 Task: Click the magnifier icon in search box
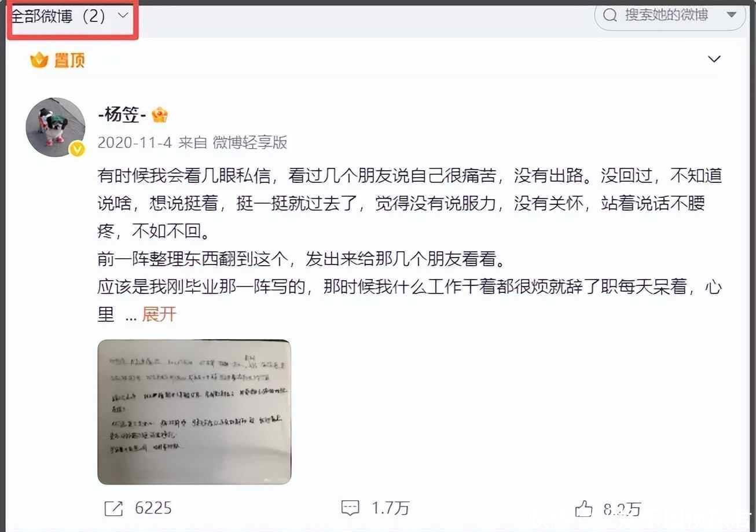pyautogui.click(x=610, y=15)
